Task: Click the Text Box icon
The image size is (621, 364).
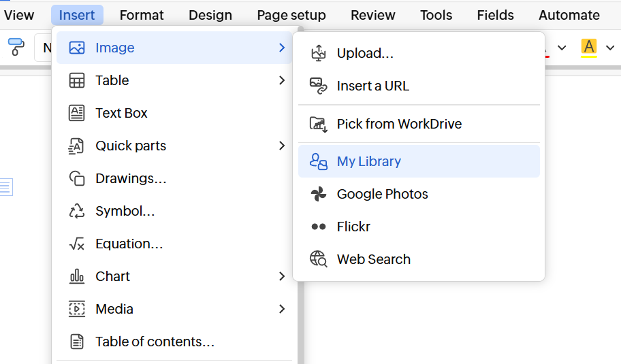Action: pos(77,113)
